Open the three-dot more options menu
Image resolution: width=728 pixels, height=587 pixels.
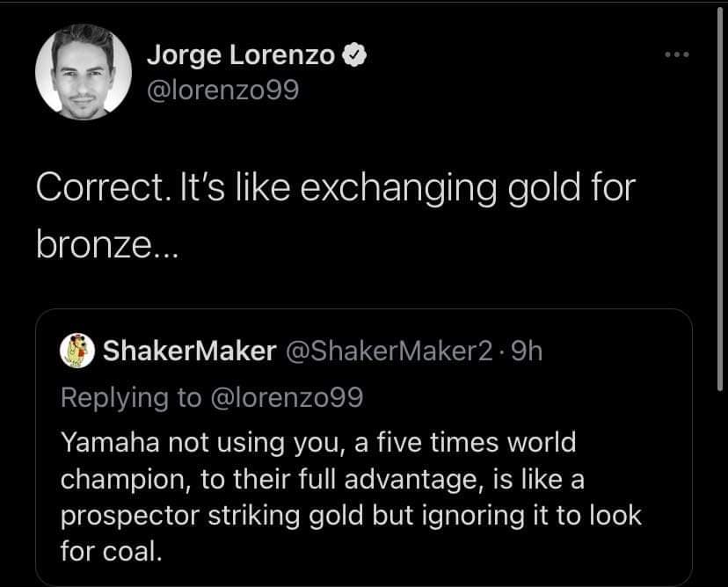pos(677,55)
